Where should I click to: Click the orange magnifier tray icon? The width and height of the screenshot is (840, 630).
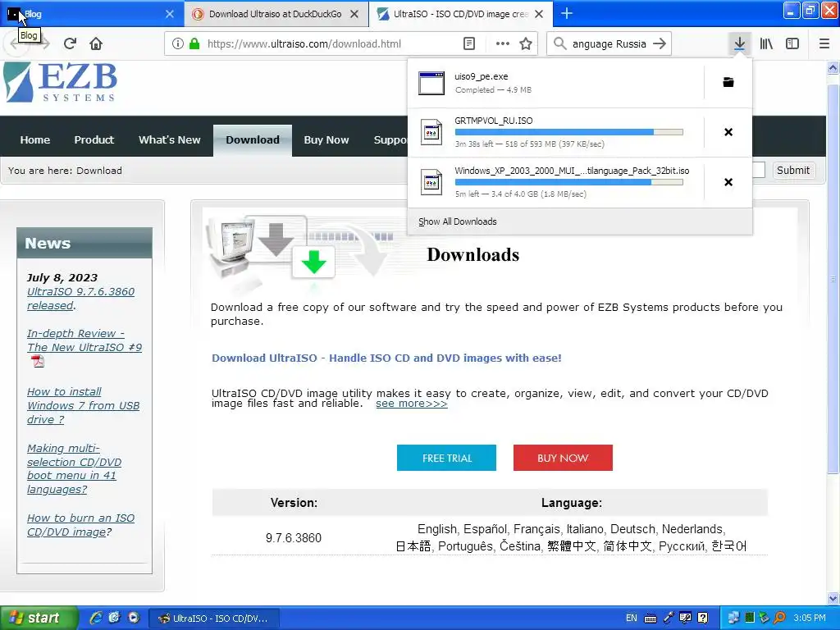(780, 619)
